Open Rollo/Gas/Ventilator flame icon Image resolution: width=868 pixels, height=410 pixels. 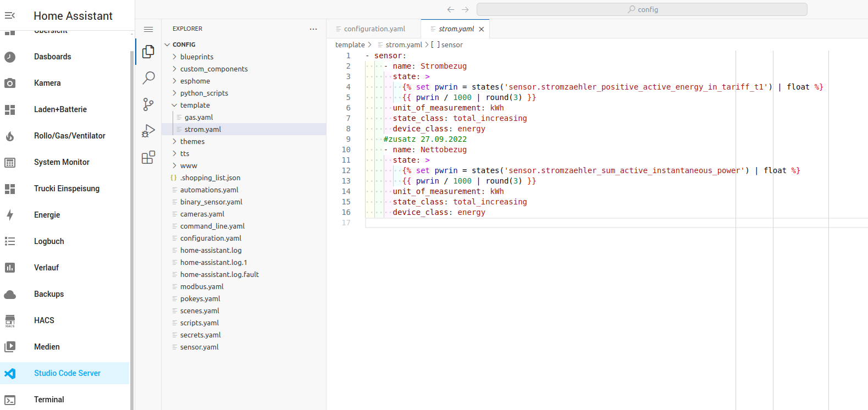[x=10, y=136]
